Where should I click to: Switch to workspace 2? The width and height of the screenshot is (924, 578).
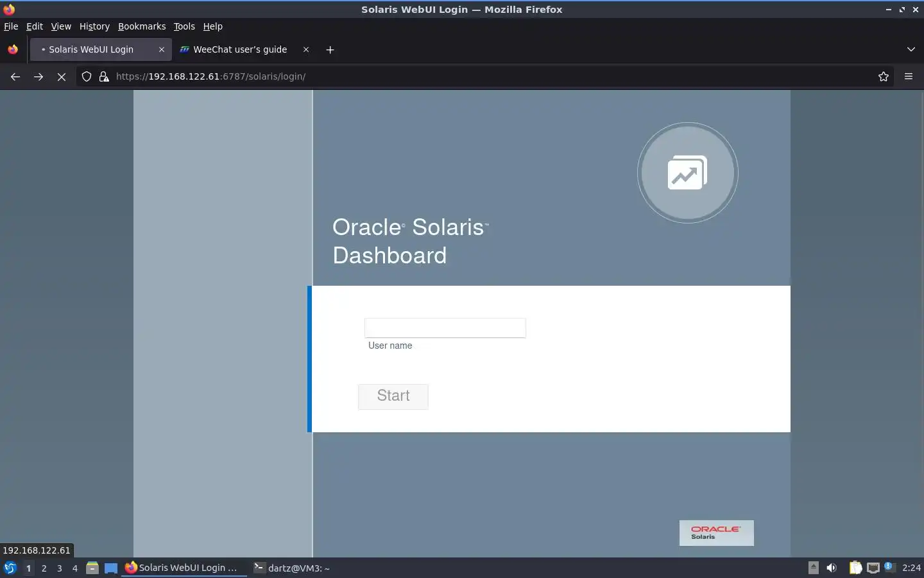44,568
